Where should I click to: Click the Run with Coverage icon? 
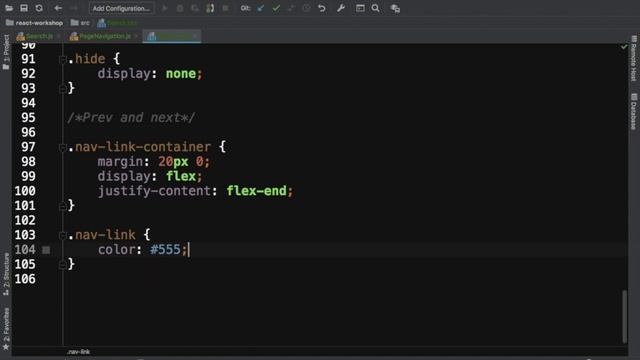[x=195, y=8]
